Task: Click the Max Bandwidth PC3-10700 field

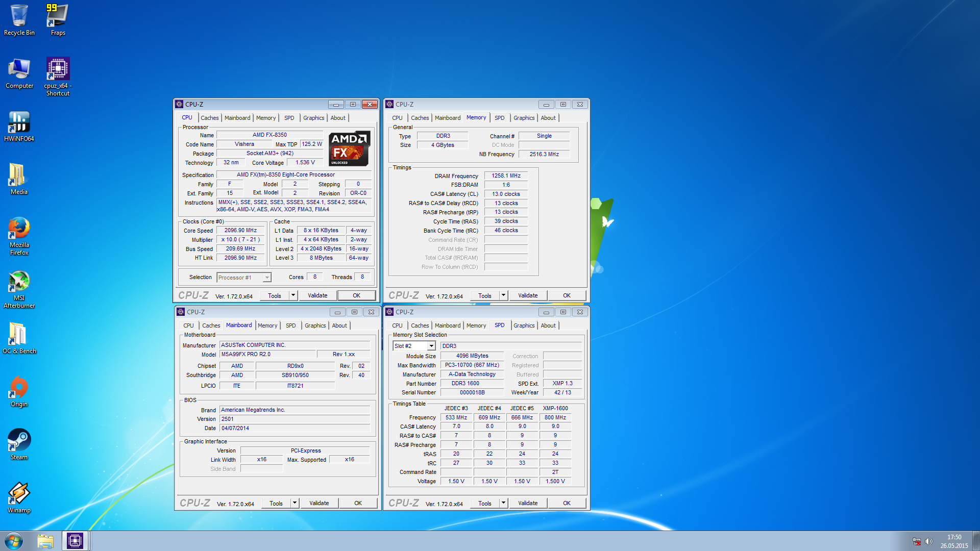Action: pyautogui.click(x=472, y=365)
